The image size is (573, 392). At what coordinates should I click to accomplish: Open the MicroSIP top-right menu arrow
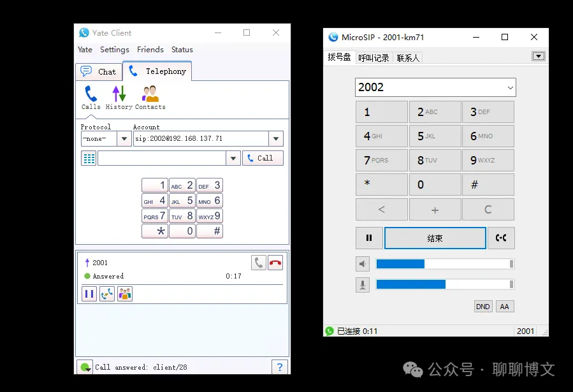tap(539, 56)
